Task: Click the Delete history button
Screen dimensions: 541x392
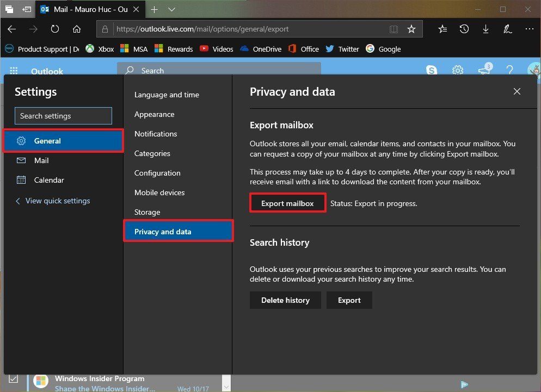Action: (285, 300)
